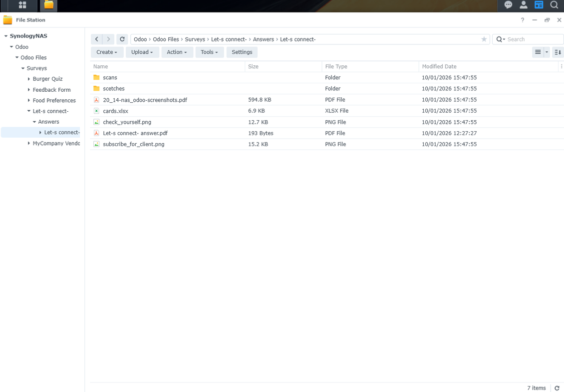The image size is (564, 392).
Task: Select the Surveys folder in tree
Action: coord(37,68)
